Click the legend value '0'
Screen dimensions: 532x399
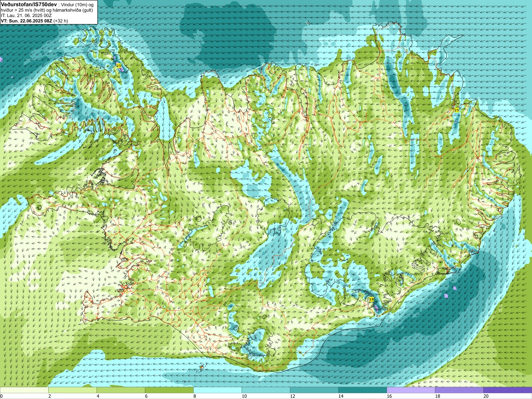click(2, 396)
